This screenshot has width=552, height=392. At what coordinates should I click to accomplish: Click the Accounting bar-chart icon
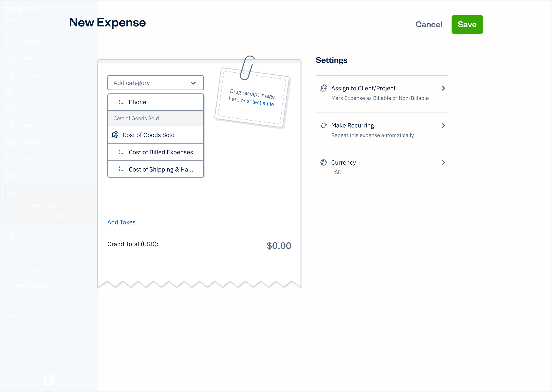point(11,192)
